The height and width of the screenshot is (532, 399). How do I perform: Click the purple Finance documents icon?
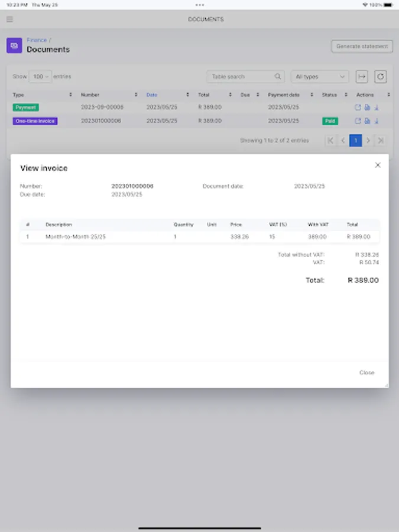(x=14, y=46)
